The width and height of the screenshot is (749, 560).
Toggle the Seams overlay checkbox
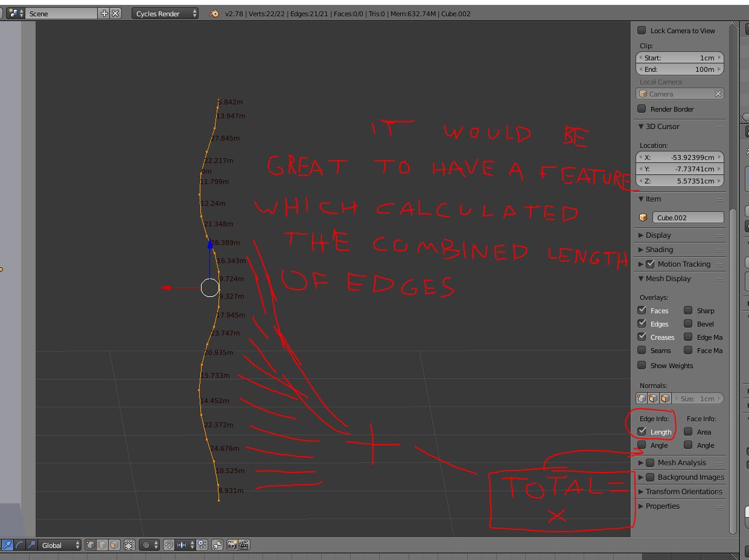(642, 350)
